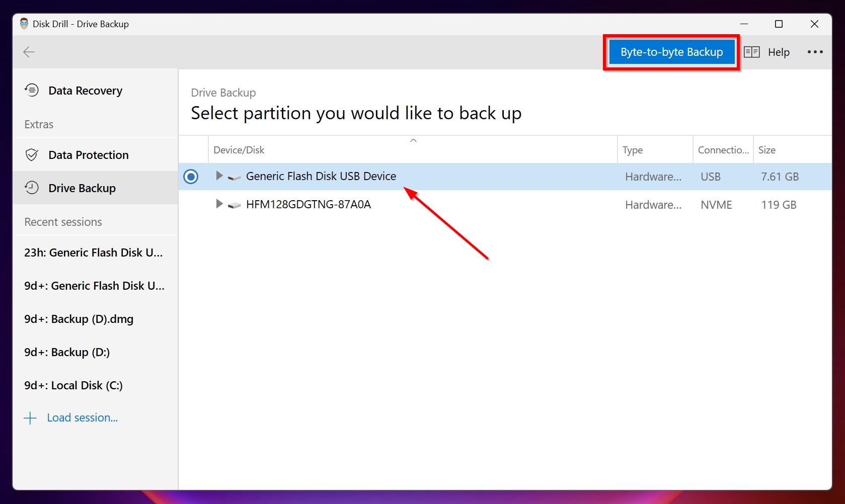Open the 23h: Generic Flash Disk session
845x504 pixels.
pyautogui.click(x=94, y=253)
